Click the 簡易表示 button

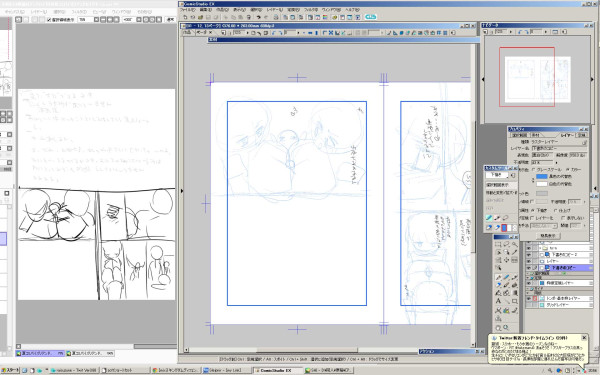(x=548, y=236)
